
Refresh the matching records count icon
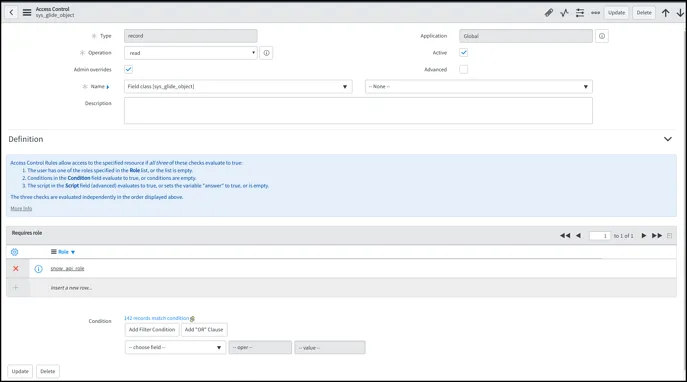coord(192,318)
